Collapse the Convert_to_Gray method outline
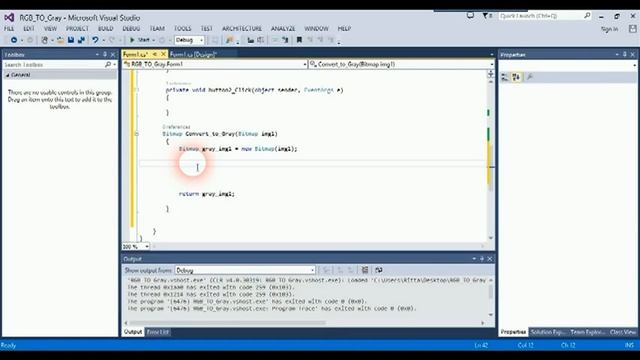 click(x=137, y=134)
